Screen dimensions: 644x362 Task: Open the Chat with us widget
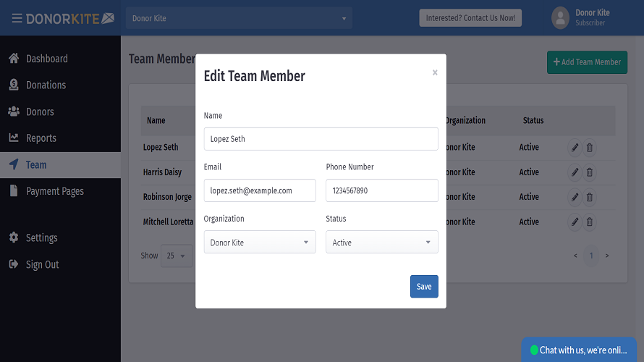(x=582, y=350)
